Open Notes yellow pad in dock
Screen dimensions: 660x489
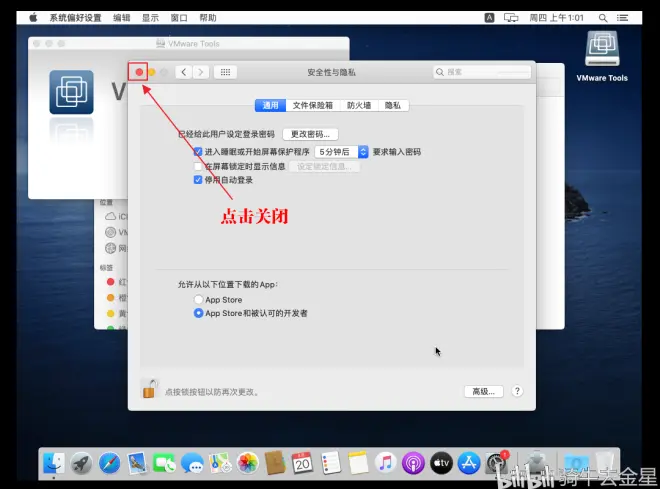click(358, 463)
